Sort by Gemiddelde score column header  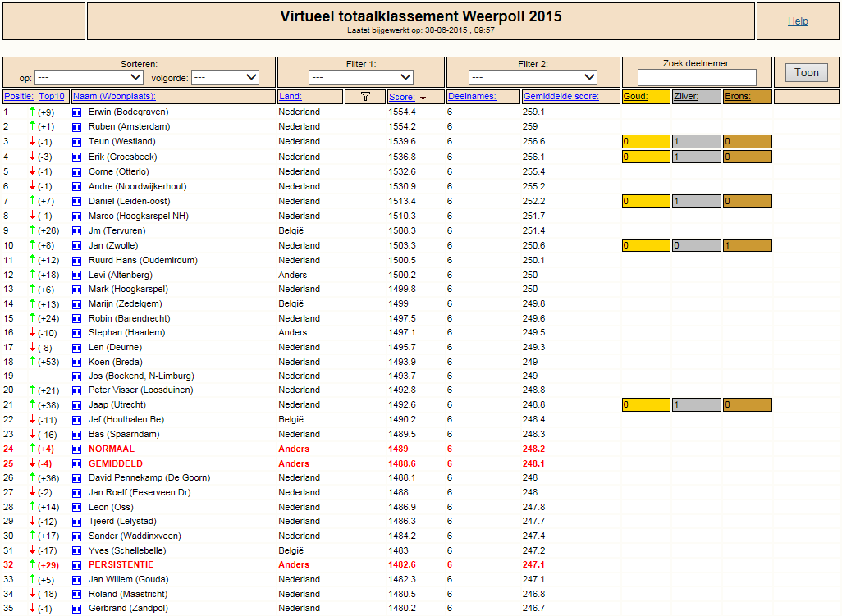(561, 97)
